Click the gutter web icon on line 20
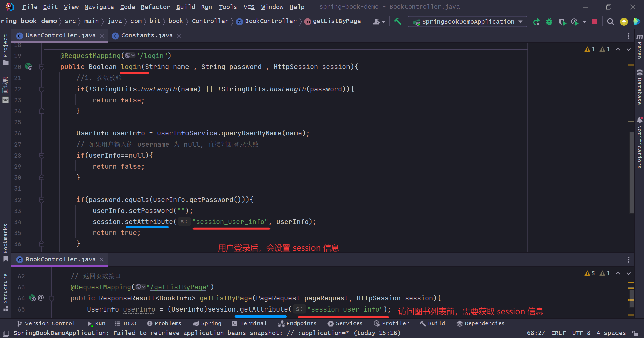This screenshot has height=338, width=644. point(29,67)
